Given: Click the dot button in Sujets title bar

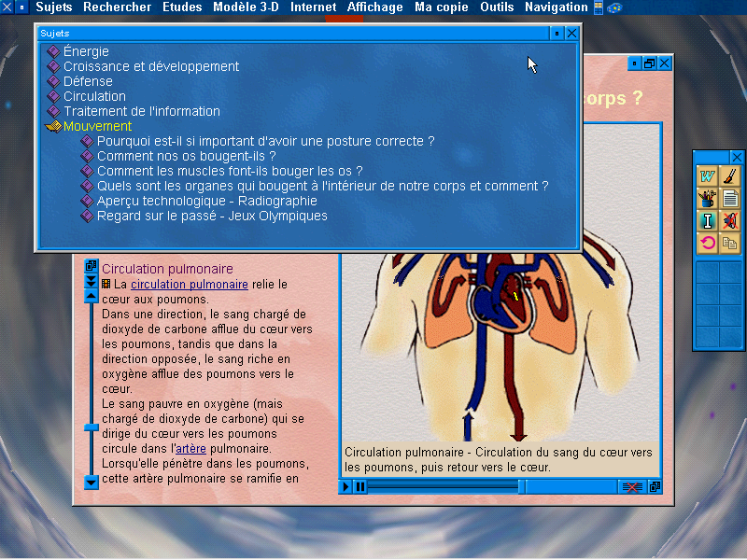Looking at the screenshot, I should [557, 34].
